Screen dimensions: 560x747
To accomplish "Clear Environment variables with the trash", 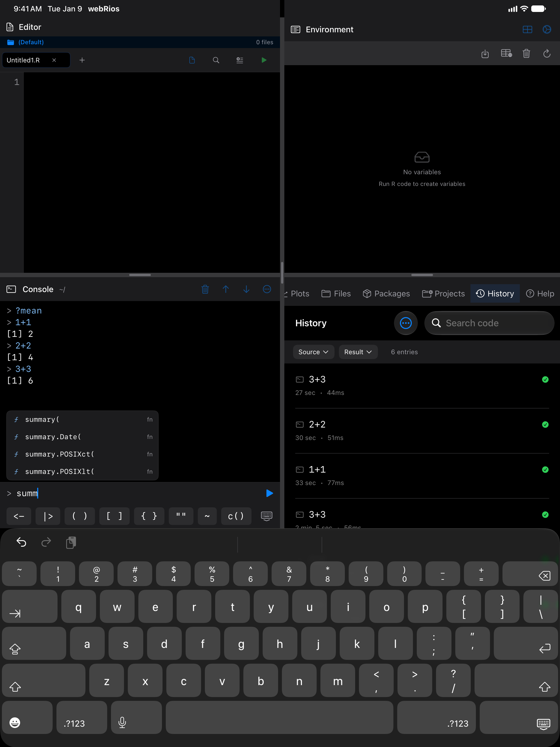I will [526, 53].
